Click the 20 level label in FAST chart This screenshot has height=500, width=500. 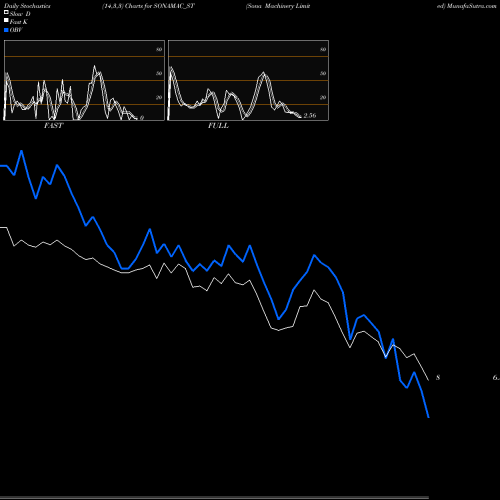coord(159,97)
